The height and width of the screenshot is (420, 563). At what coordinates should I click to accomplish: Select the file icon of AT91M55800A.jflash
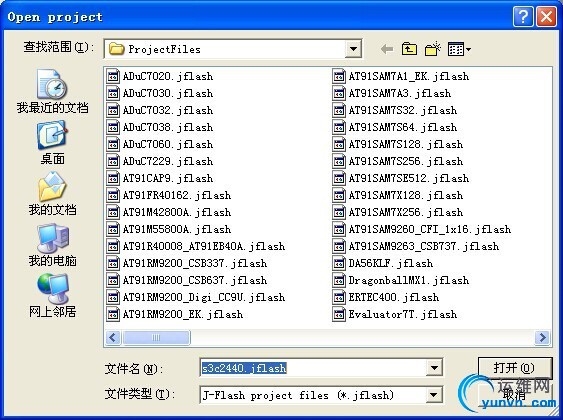113,229
